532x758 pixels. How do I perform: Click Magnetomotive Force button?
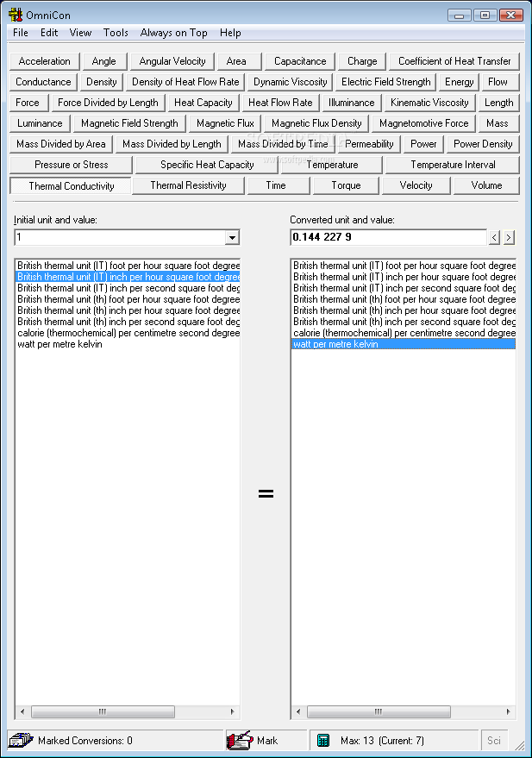click(x=423, y=124)
